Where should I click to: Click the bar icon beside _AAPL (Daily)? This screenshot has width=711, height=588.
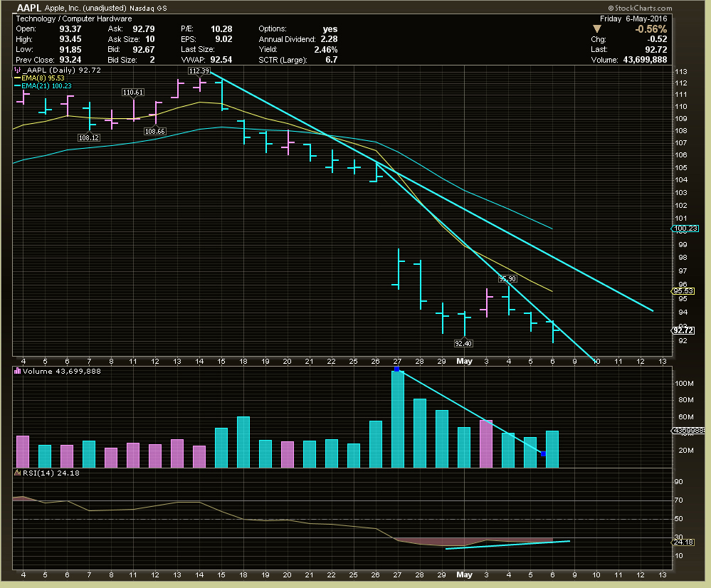click(17, 71)
